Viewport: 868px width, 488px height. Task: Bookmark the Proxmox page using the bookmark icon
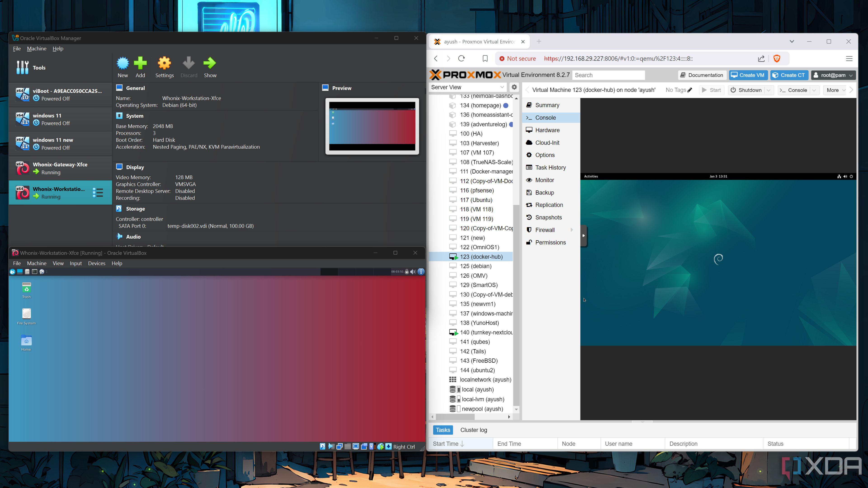pos(485,58)
